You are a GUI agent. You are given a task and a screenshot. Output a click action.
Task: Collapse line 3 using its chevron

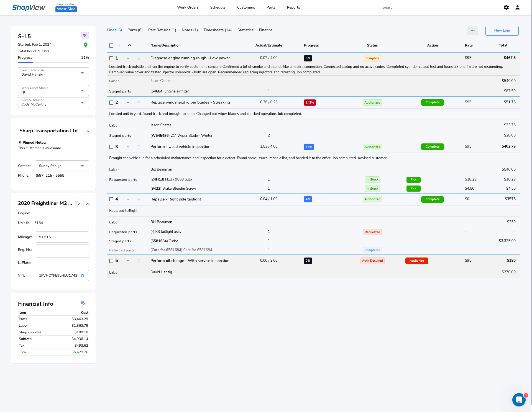(x=128, y=147)
